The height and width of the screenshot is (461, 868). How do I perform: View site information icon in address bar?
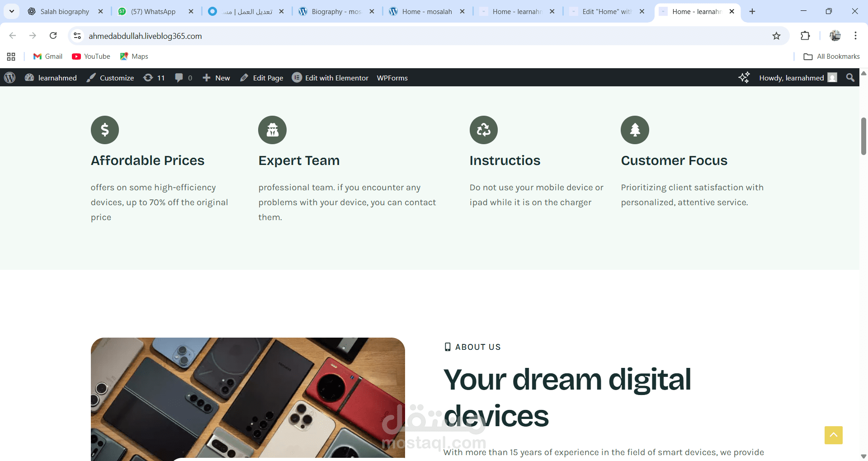tap(77, 36)
